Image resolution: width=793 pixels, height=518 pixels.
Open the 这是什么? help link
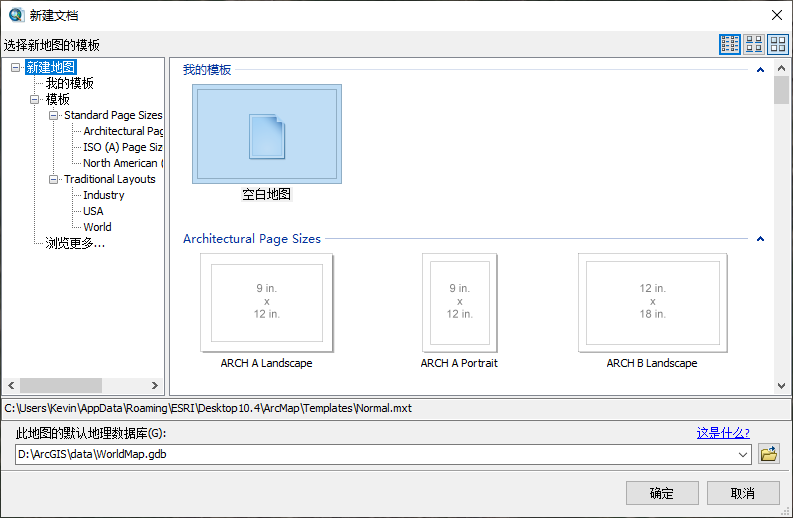tap(722, 433)
